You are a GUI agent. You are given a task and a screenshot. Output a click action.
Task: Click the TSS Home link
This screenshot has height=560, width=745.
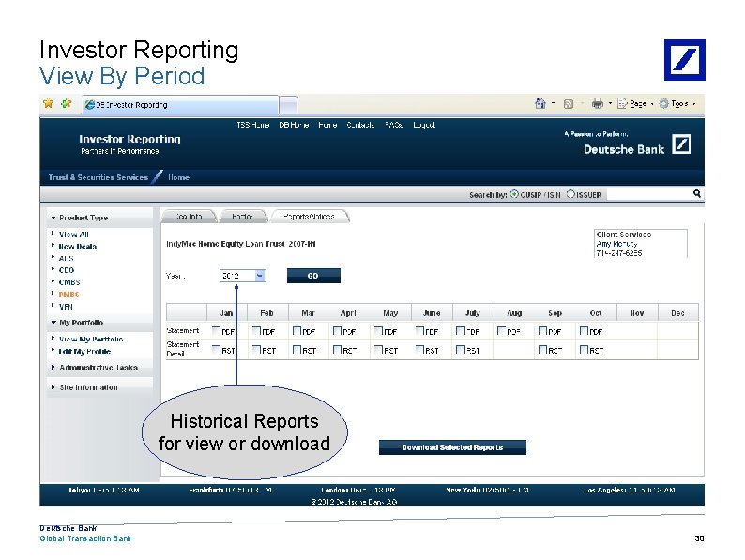[x=253, y=125]
